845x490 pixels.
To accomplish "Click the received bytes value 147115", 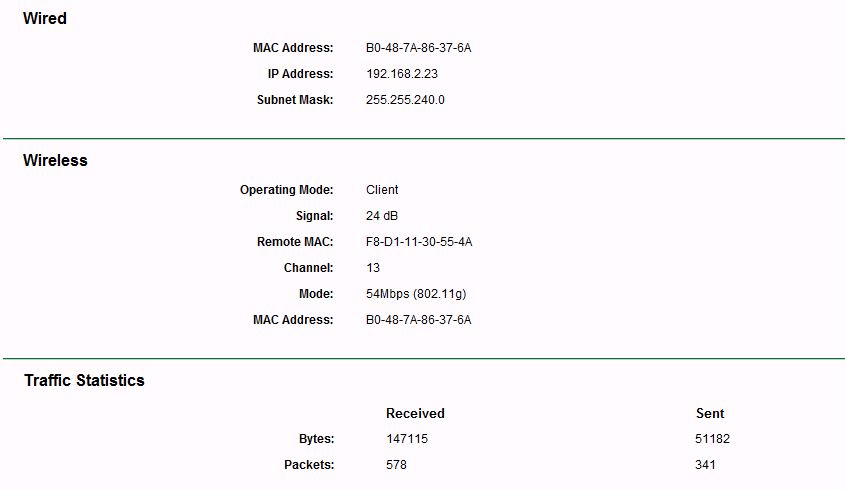I will coord(406,439).
